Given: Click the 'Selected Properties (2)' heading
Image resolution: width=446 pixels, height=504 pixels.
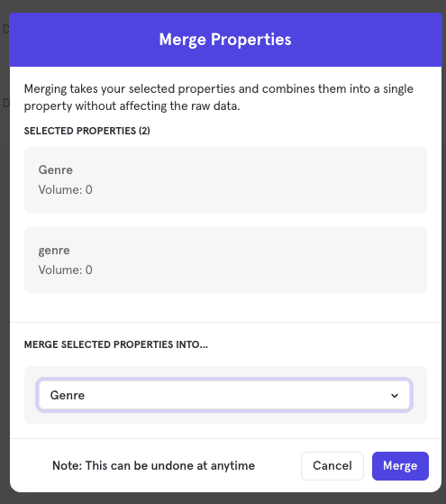Looking at the screenshot, I should [x=87, y=131].
